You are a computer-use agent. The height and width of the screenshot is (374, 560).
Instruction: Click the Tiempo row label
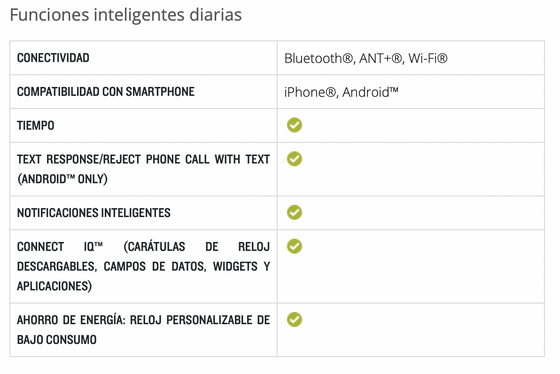(36, 125)
